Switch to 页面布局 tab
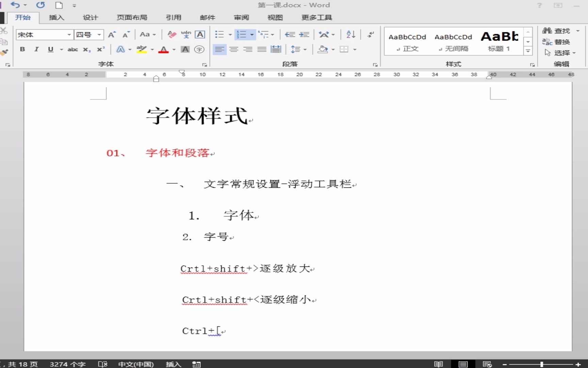Screen dimensions: 588x368 pos(132,18)
